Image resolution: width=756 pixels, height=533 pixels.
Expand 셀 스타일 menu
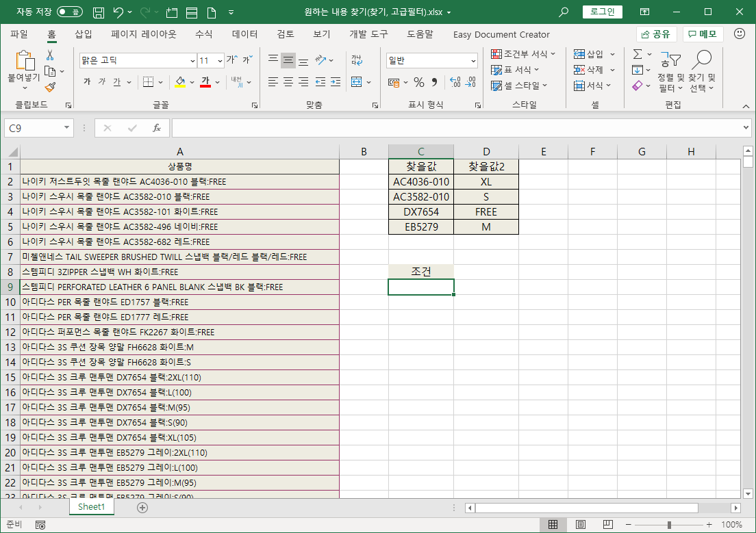pos(519,86)
